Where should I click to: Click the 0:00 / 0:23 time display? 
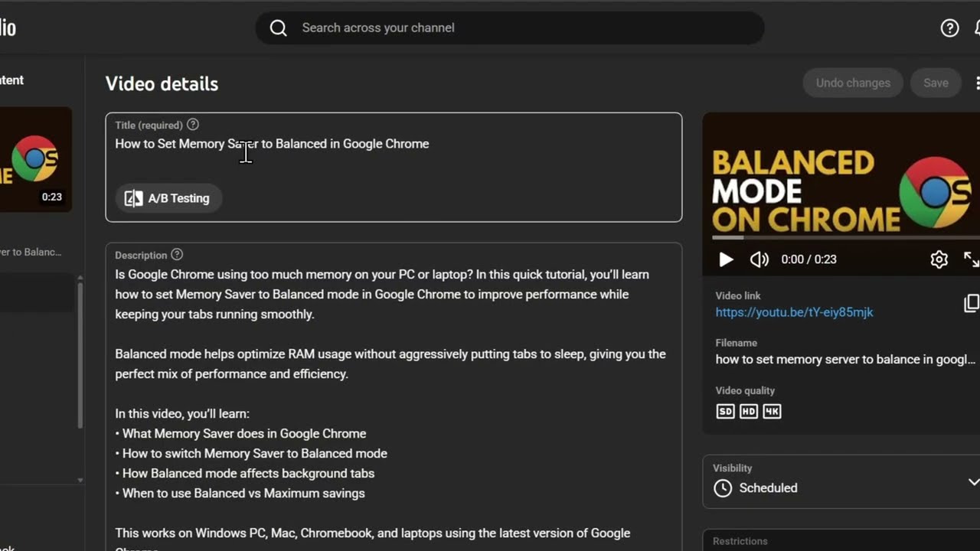(808, 259)
